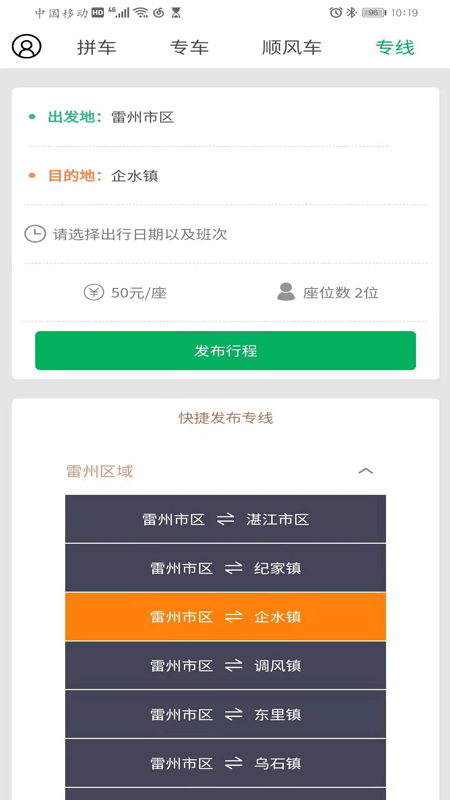Open the 目的地 企水镇 selector

pyautogui.click(x=226, y=176)
